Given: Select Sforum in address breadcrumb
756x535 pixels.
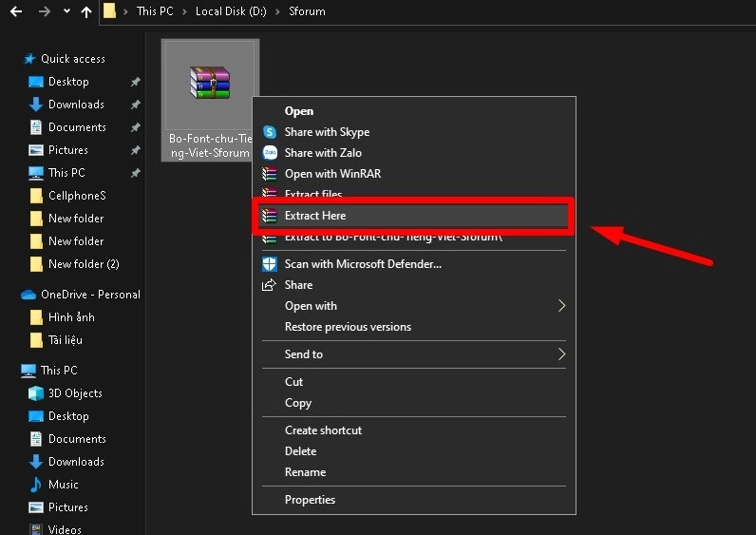Looking at the screenshot, I should tap(307, 11).
